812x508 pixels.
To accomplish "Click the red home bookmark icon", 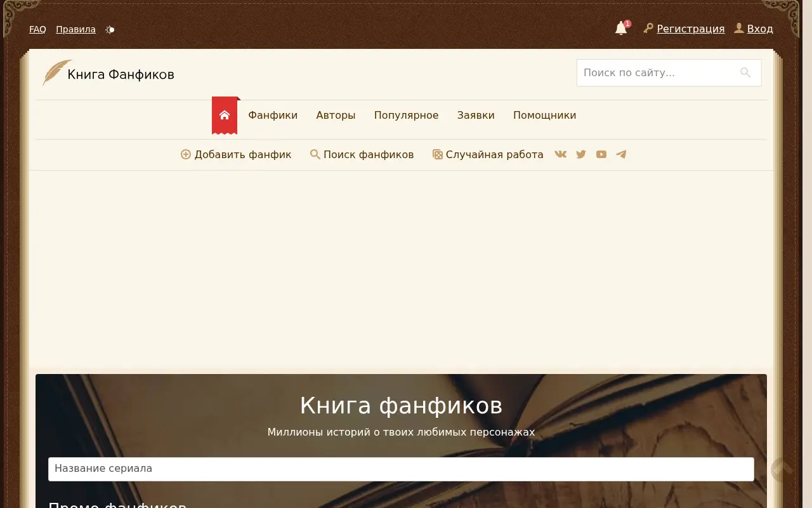I will click(x=225, y=115).
